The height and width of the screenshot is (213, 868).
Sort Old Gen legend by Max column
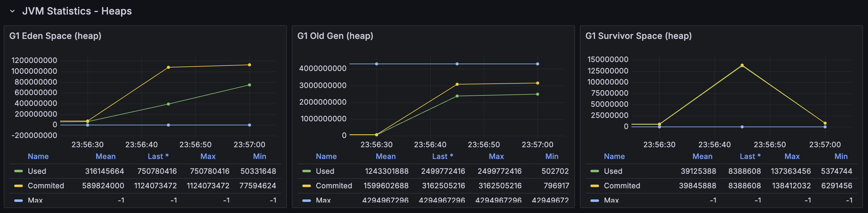coord(496,157)
